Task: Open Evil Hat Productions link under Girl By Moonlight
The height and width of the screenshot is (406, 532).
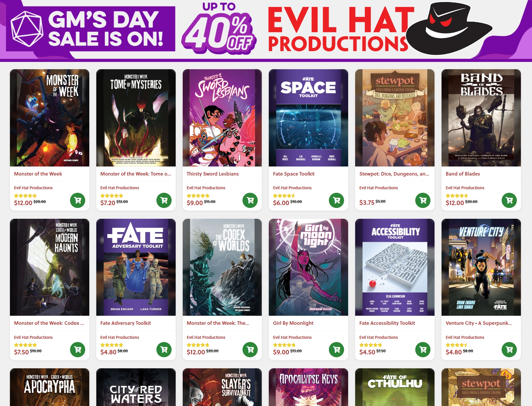Action: coord(292,337)
